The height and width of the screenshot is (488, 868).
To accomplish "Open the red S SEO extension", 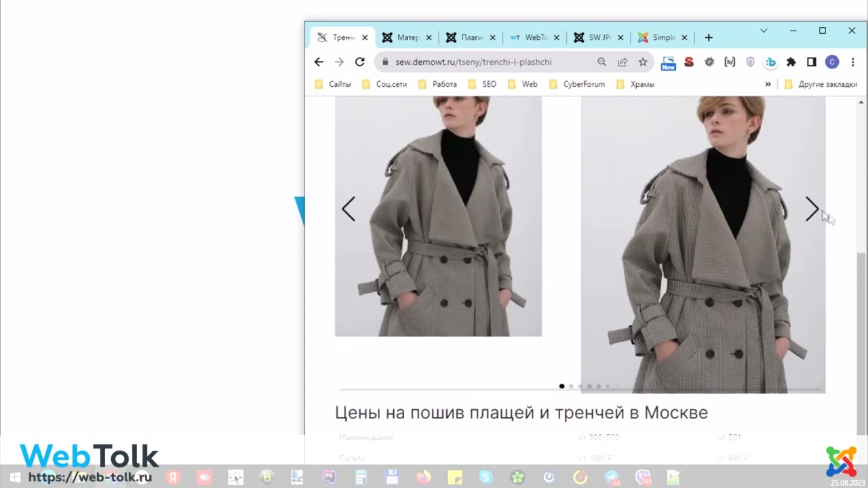I will point(689,62).
